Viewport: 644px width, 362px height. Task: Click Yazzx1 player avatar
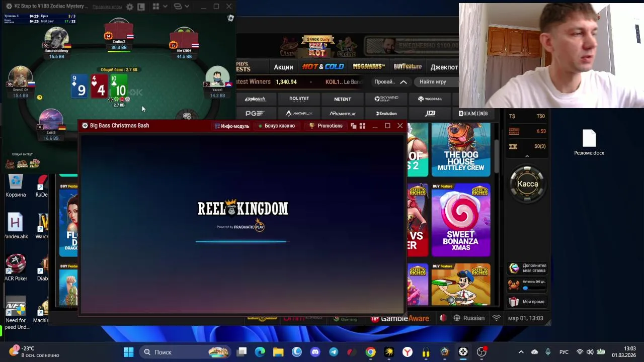(217, 76)
